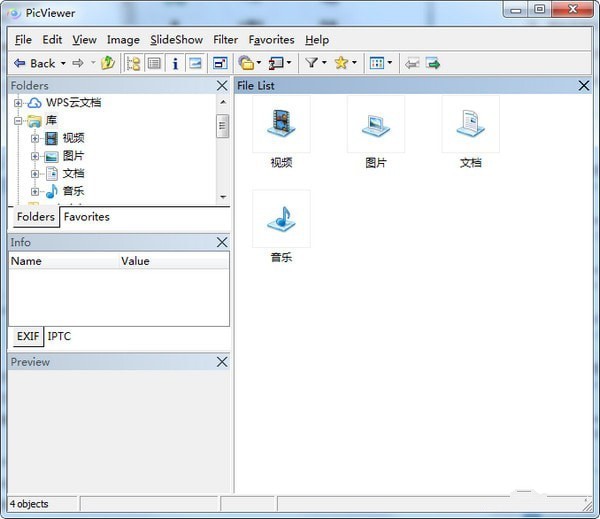Select WPS云文档 in the folder tree
This screenshot has height=519, width=600.
[x=73, y=102]
